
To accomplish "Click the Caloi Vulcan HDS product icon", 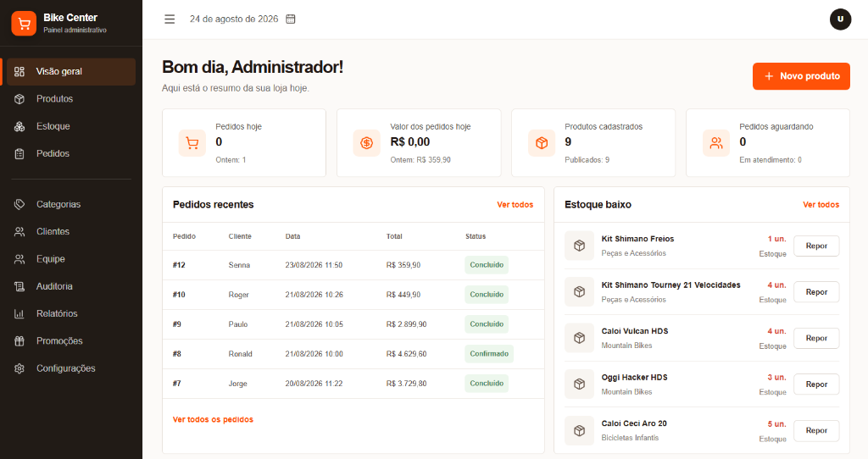I will click(x=579, y=338).
